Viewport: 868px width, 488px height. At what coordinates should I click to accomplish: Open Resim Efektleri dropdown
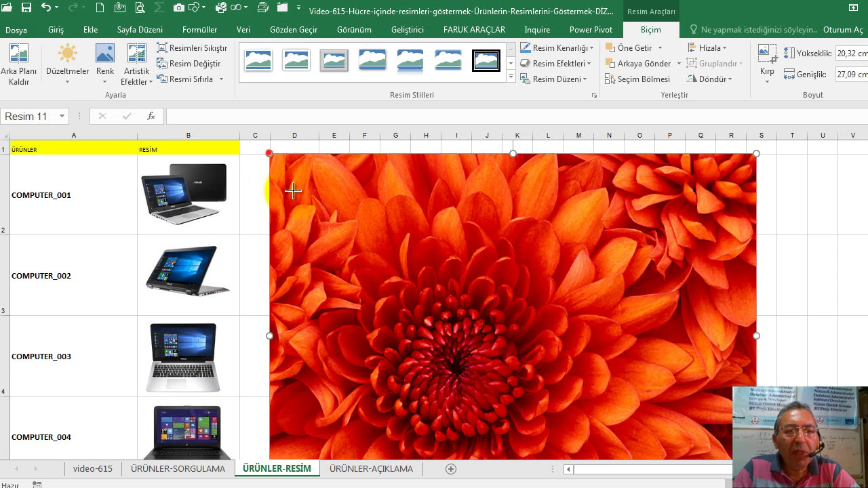click(x=555, y=64)
